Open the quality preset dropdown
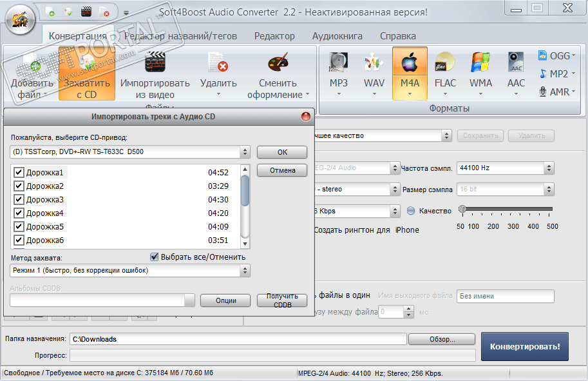 click(x=446, y=135)
